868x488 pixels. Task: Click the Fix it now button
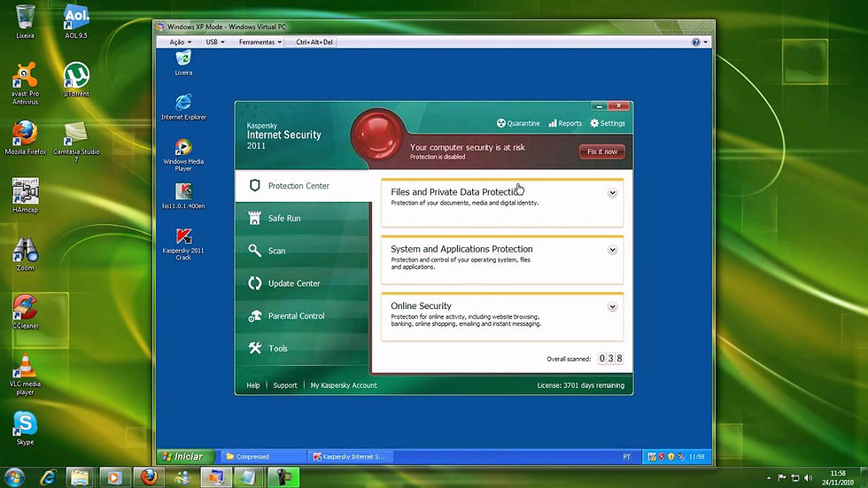[x=601, y=151]
